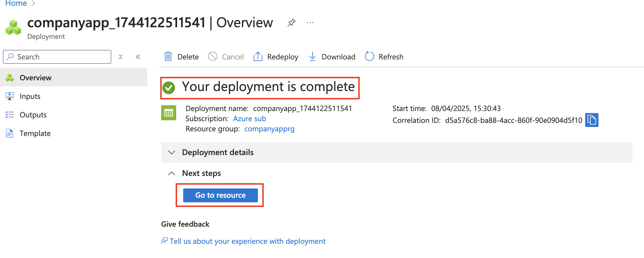
Task: Click the Cancel toolbar button
Action: (226, 57)
